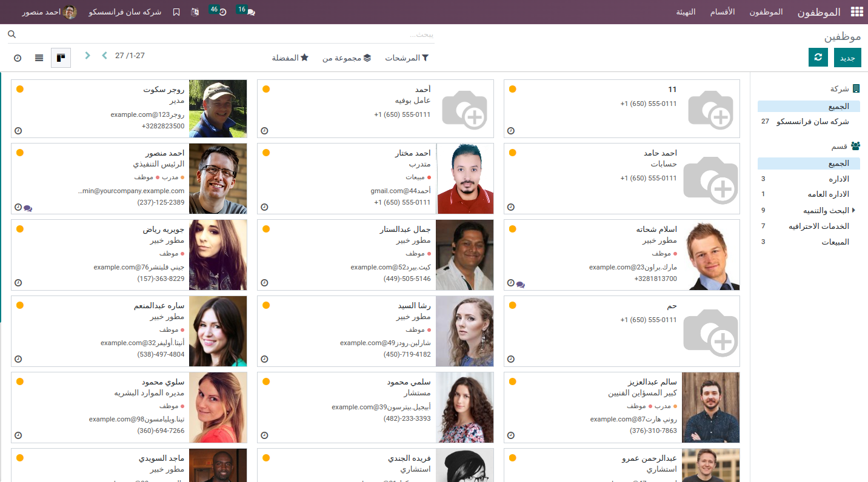Click presence status dot on card 11

coord(513,89)
